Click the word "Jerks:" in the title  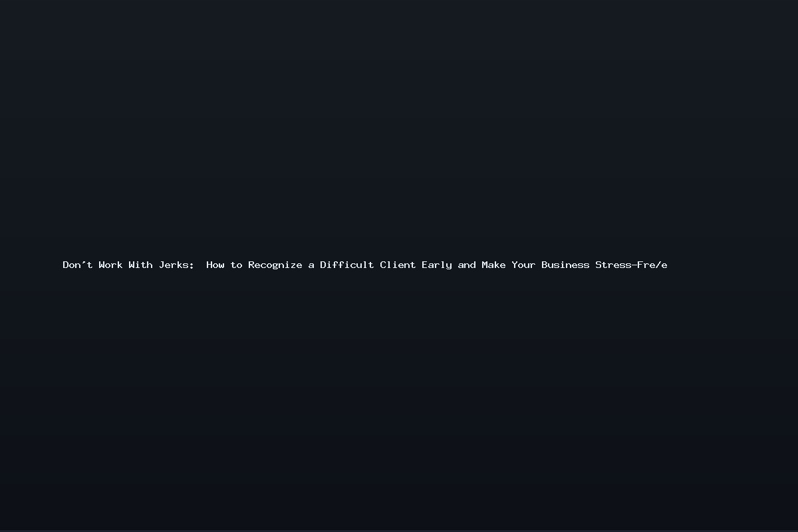[x=176, y=265]
